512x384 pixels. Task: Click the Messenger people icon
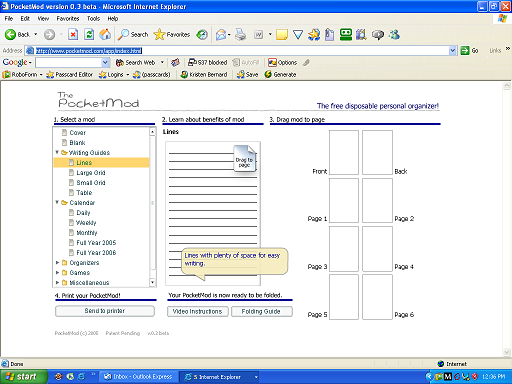(x=394, y=34)
